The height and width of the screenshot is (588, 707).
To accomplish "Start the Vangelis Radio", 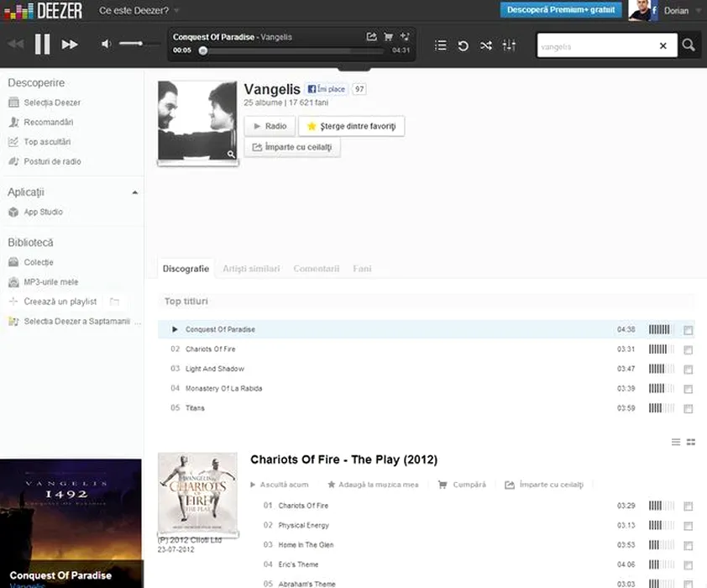I will 270,126.
